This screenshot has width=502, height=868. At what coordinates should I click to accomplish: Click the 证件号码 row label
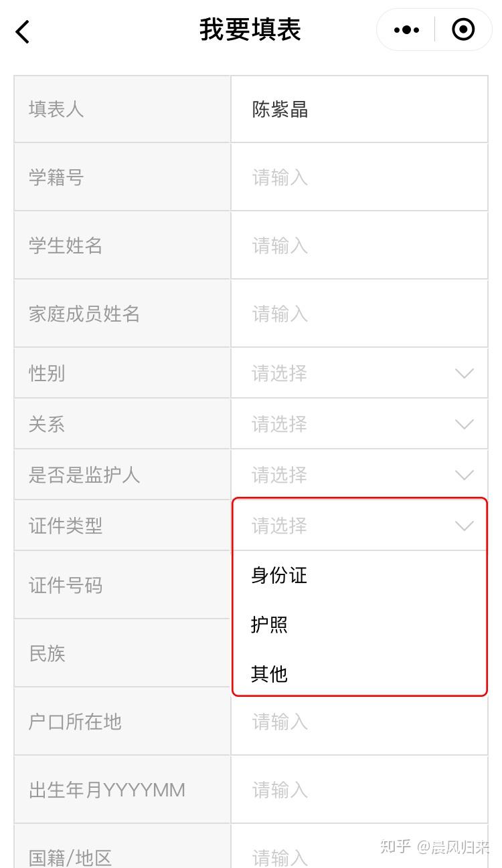66,586
